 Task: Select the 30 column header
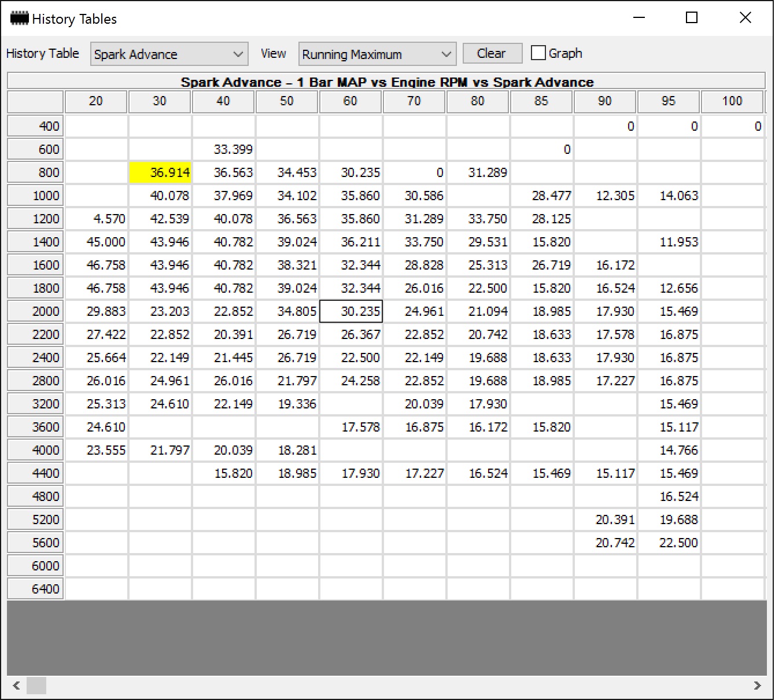[160, 101]
